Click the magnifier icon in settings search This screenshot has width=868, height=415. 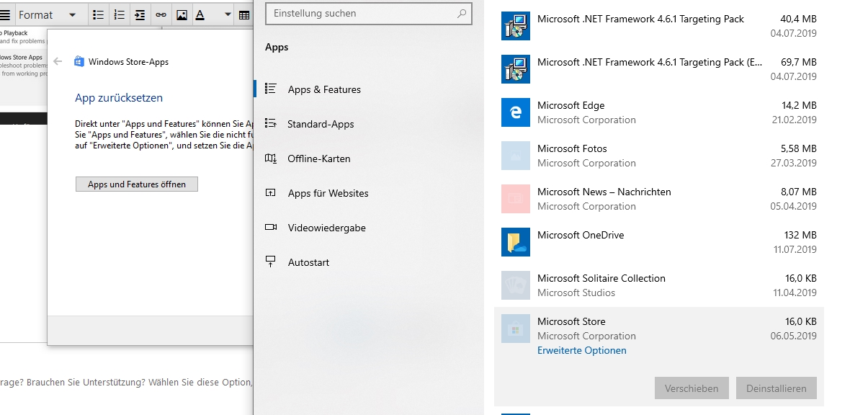click(462, 13)
